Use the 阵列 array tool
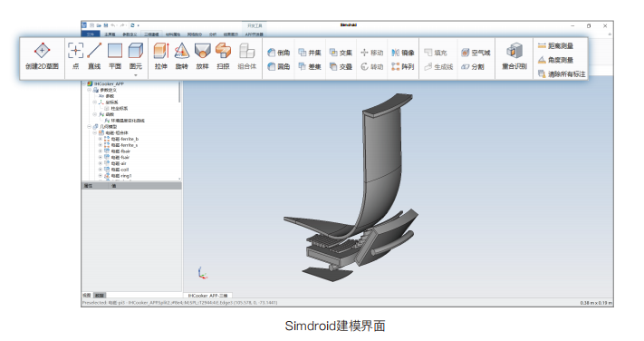 (403, 66)
